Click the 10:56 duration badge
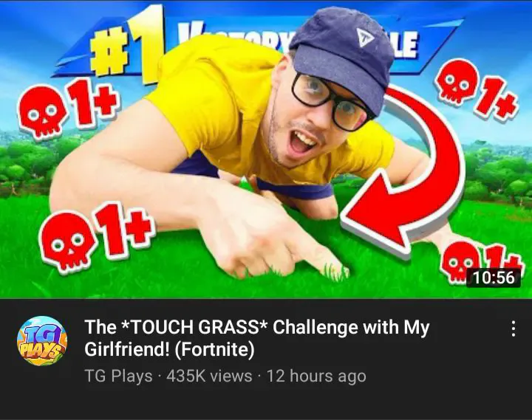Image resolution: width=532 pixels, height=420 pixels. tap(494, 278)
